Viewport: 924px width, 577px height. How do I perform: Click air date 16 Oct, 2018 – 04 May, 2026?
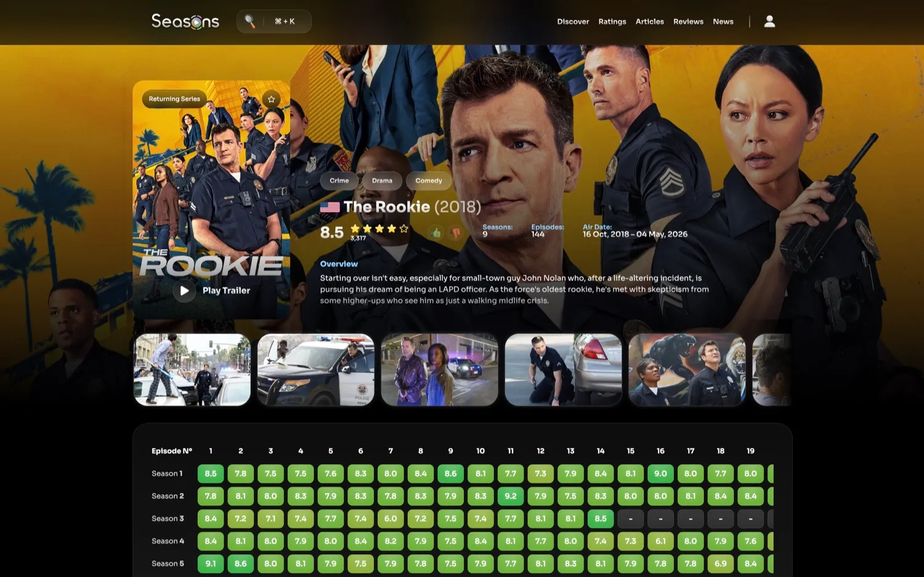[635, 234]
